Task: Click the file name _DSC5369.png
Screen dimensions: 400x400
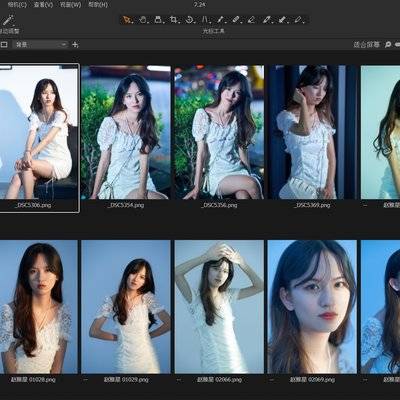Action: pyautogui.click(x=312, y=205)
